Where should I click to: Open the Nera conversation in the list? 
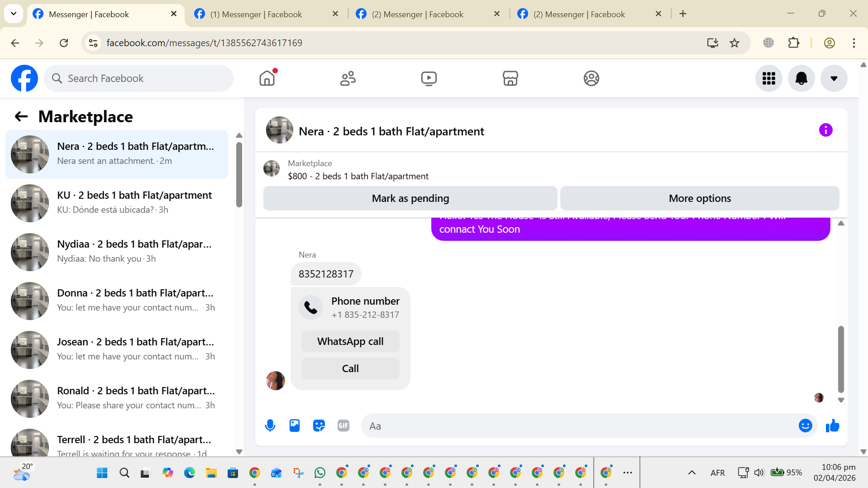pyautogui.click(x=117, y=154)
